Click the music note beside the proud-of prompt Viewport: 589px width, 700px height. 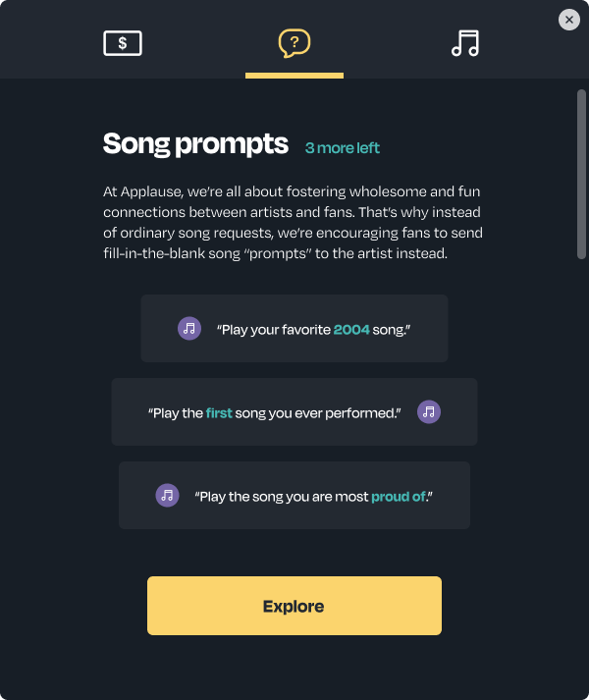pos(168,496)
